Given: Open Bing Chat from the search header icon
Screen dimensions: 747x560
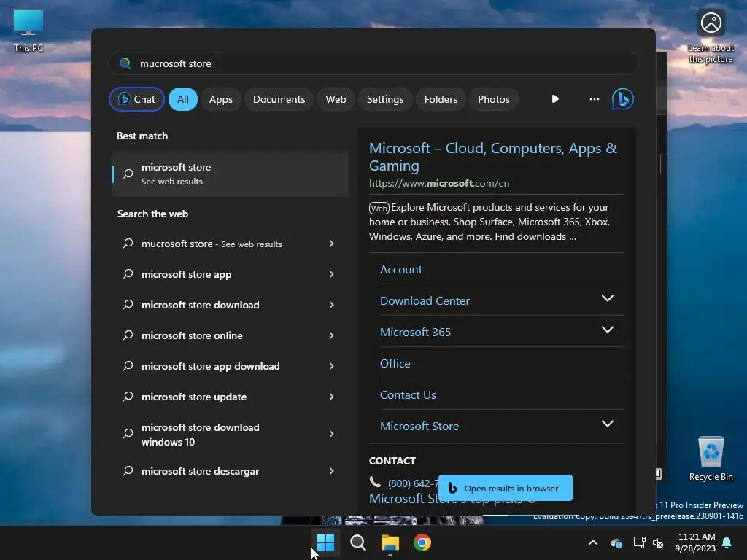Looking at the screenshot, I should (x=622, y=99).
